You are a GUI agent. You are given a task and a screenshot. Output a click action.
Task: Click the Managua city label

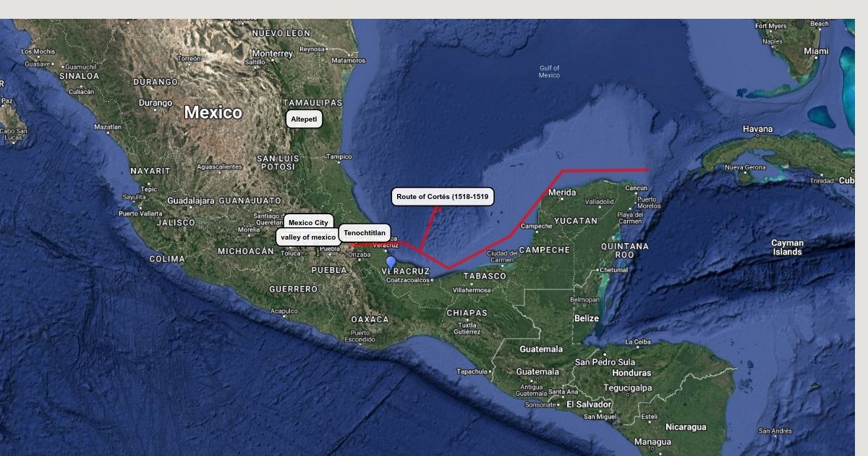[652, 442]
